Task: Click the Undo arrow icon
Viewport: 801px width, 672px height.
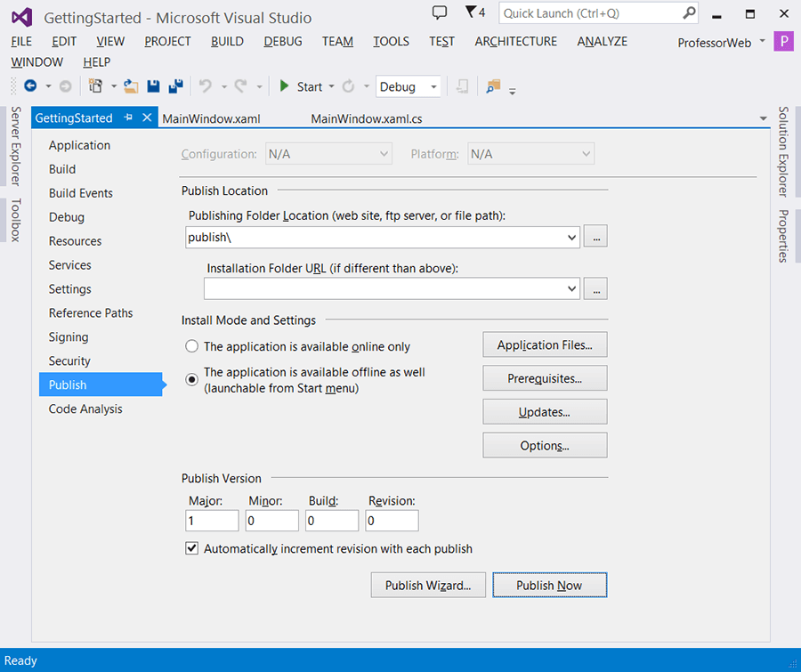Action: 206,86
